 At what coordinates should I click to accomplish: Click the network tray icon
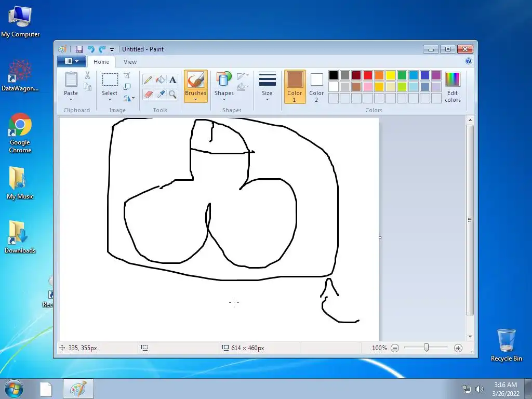click(x=467, y=389)
